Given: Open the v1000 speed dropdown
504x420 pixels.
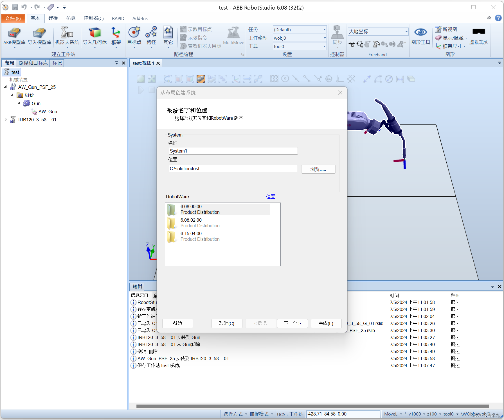Looking at the screenshot, I should (x=417, y=414).
